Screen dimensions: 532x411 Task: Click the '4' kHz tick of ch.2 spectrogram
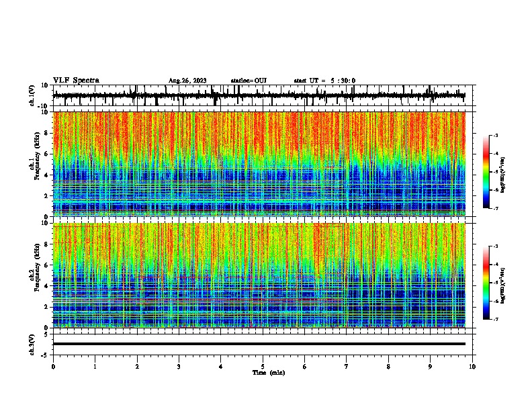tap(47, 286)
